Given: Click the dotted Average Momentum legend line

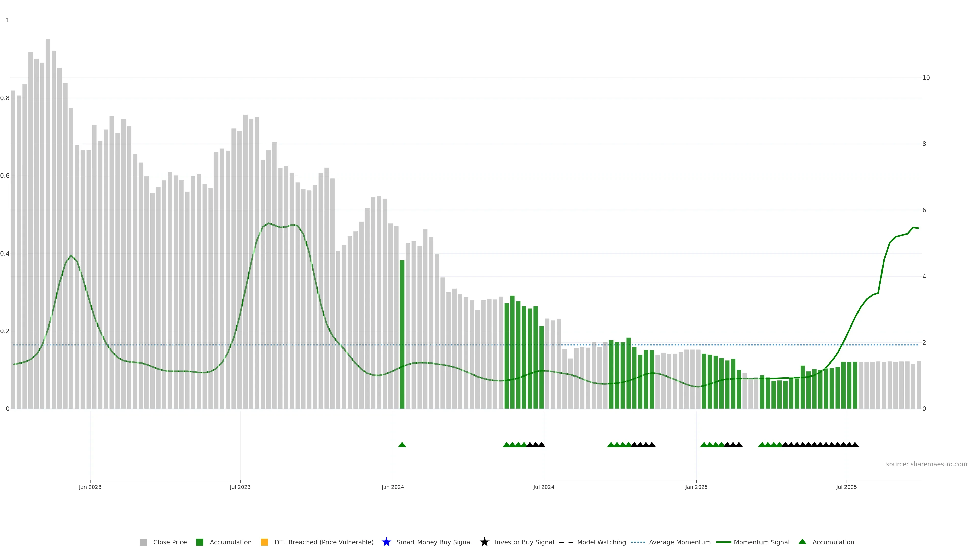Looking at the screenshot, I should point(638,542).
